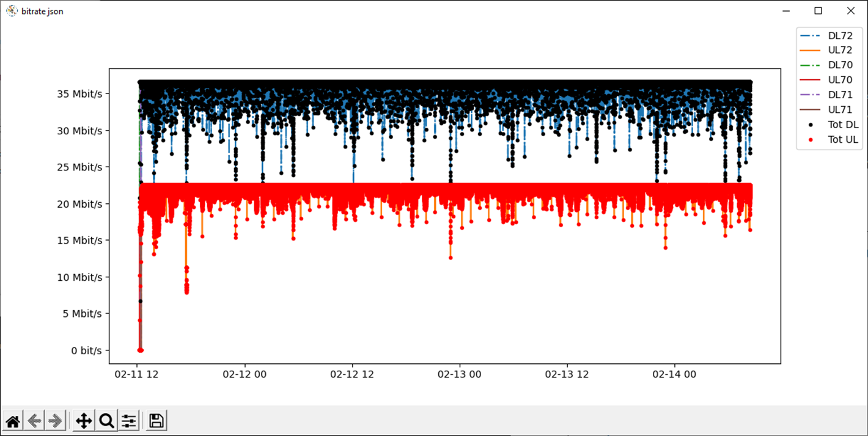Viewport: 868px width, 436px height.
Task: Activate the Pan tool
Action: [83, 421]
